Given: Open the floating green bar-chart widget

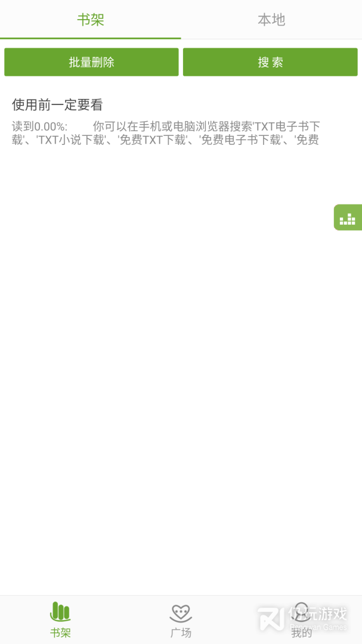Looking at the screenshot, I should tap(348, 217).
